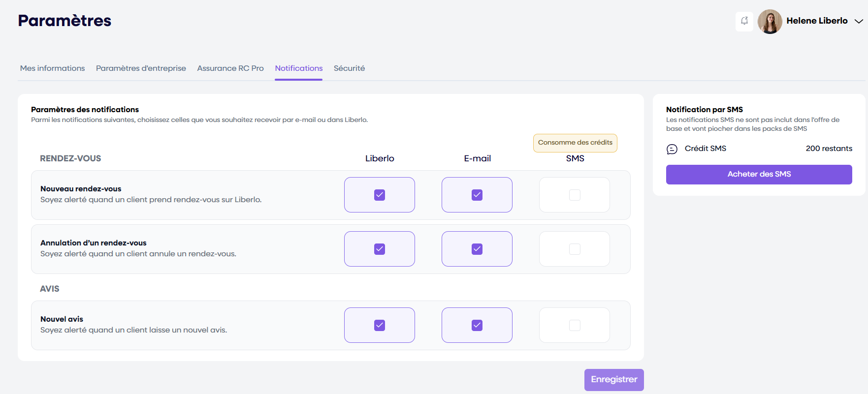The image size is (868, 394).
Task: Click the SMS credit chat bubble icon
Action: [x=672, y=149]
